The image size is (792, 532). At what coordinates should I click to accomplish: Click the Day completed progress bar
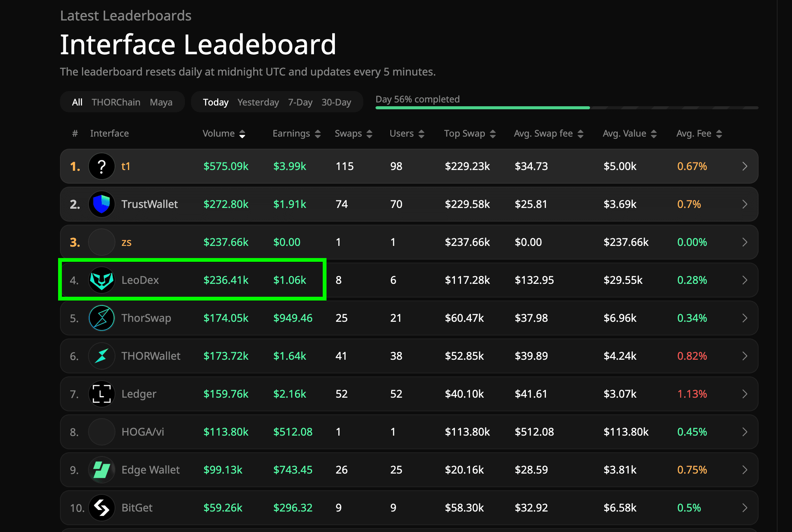567,108
